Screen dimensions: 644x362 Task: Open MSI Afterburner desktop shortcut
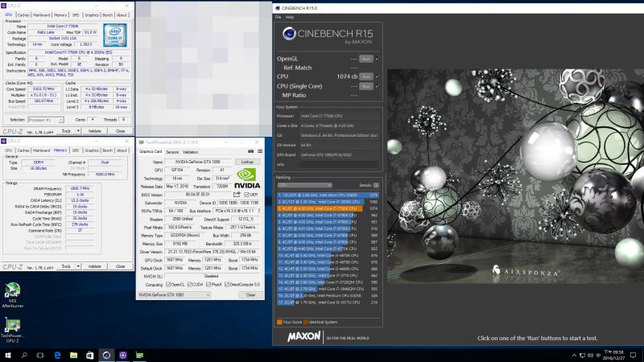(x=12, y=294)
